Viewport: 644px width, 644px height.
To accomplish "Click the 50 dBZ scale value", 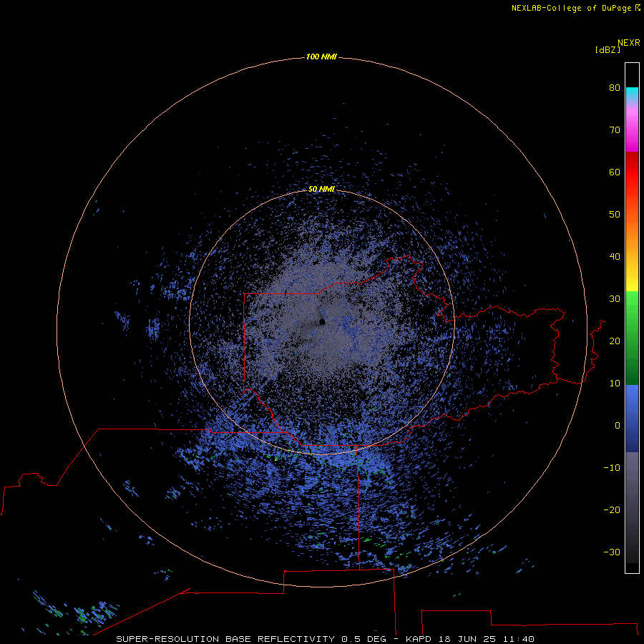I will pyautogui.click(x=615, y=215).
